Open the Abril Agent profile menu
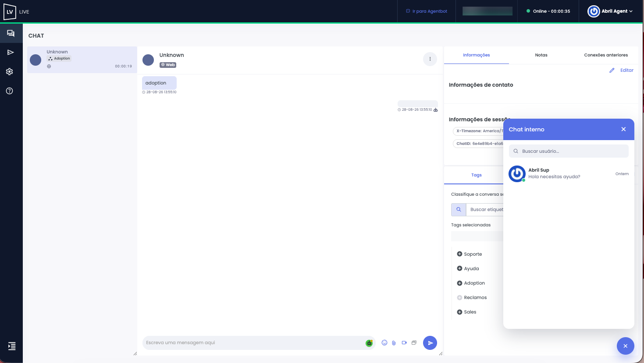The width and height of the screenshot is (644, 363). coord(610,11)
